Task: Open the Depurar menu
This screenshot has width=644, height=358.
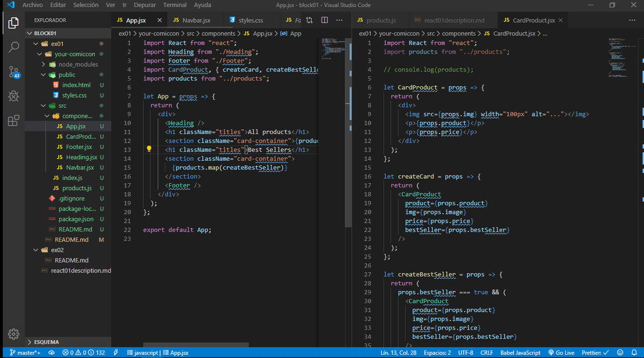Action: tap(145, 5)
